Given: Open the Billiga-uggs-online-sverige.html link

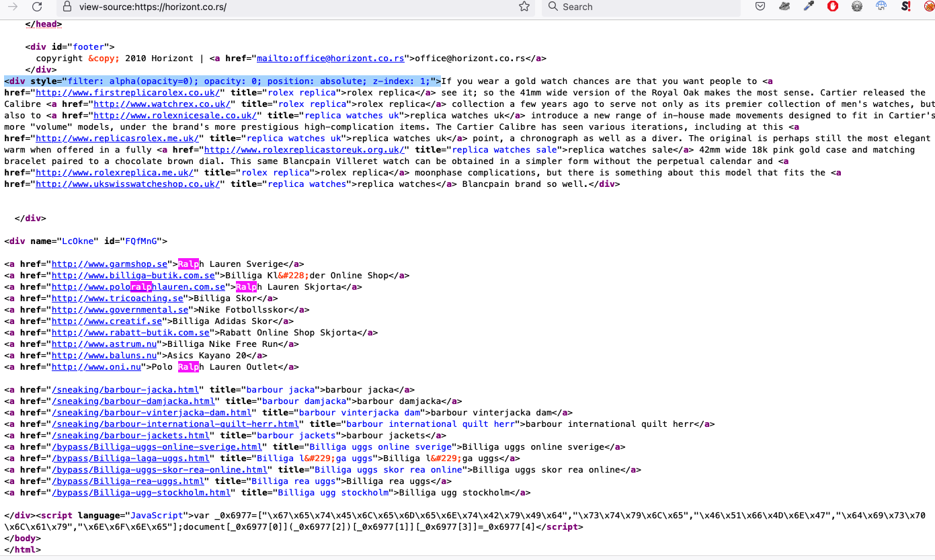Looking at the screenshot, I should click(157, 447).
